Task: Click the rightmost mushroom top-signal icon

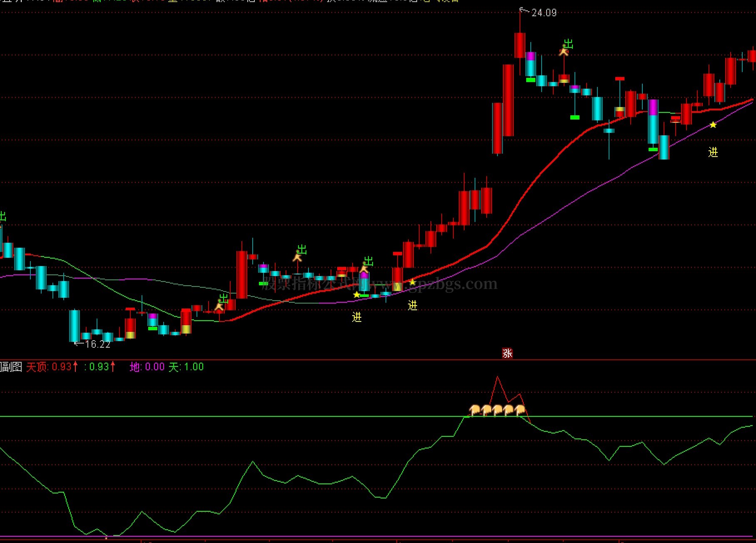Action: (x=520, y=410)
